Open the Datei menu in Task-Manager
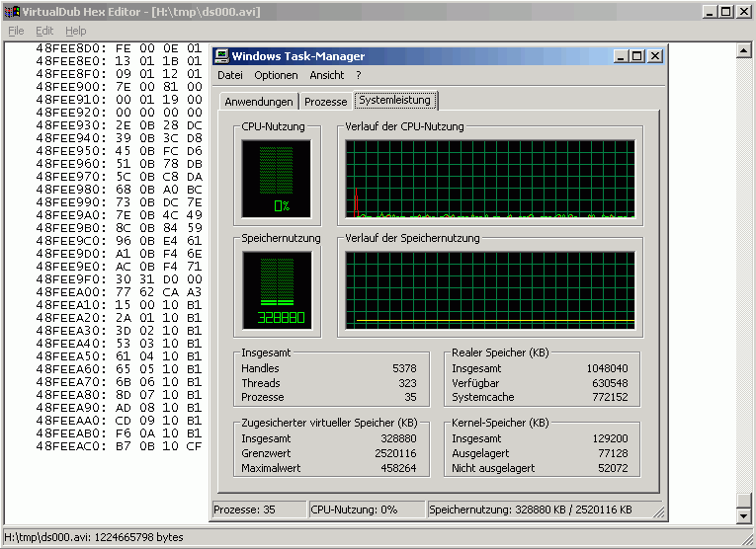The height and width of the screenshot is (549, 756). click(x=230, y=75)
